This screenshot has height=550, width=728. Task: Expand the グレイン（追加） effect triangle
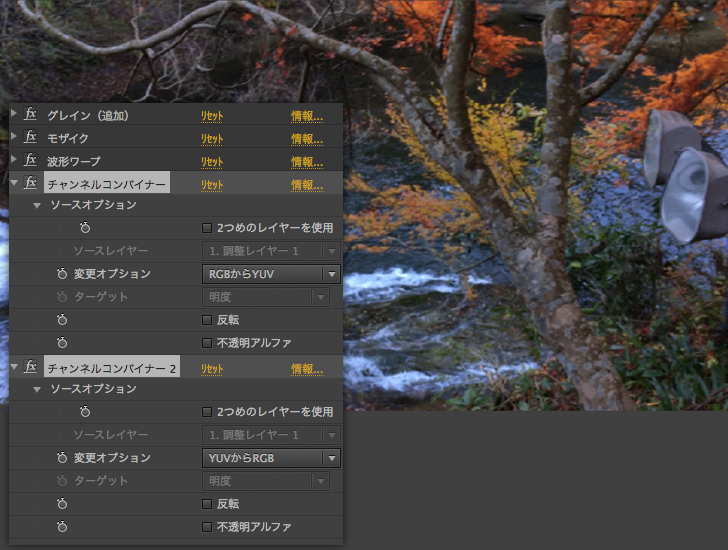tap(13, 115)
